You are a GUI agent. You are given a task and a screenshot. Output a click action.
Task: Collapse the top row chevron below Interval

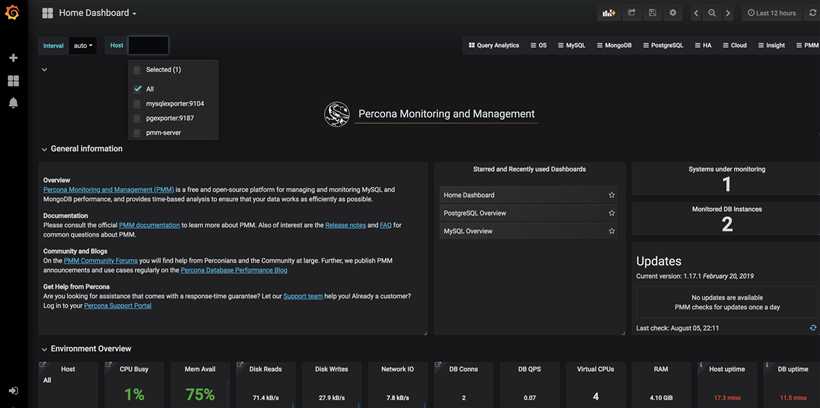(44, 69)
